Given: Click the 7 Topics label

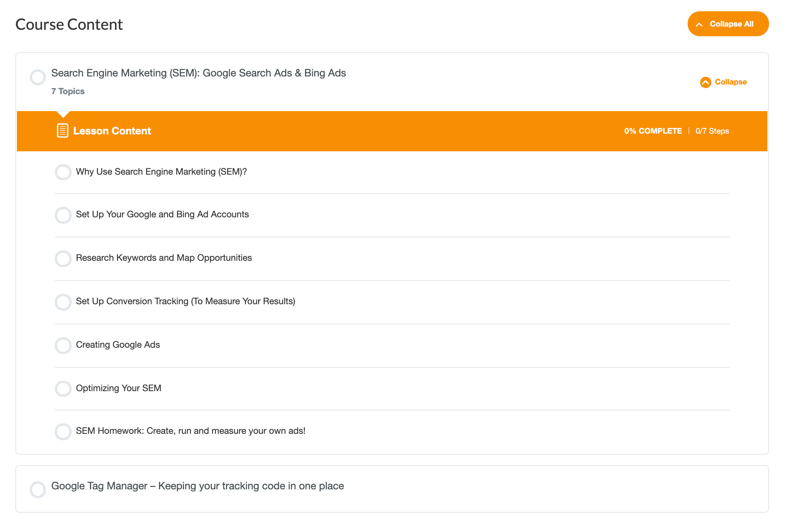Looking at the screenshot, I should pyautogui.click(x=68, y=91).
